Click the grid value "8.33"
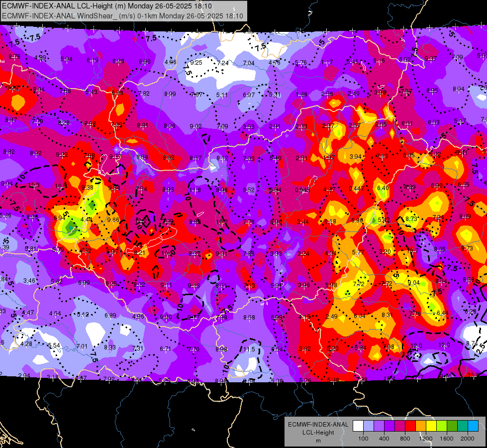 click(x=110, y=347)
